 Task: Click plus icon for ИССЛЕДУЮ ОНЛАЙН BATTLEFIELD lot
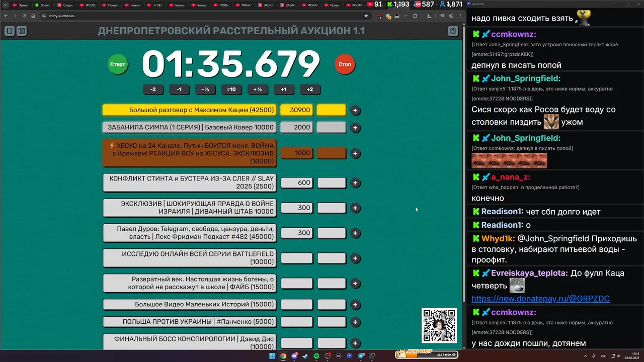(355, 258)
